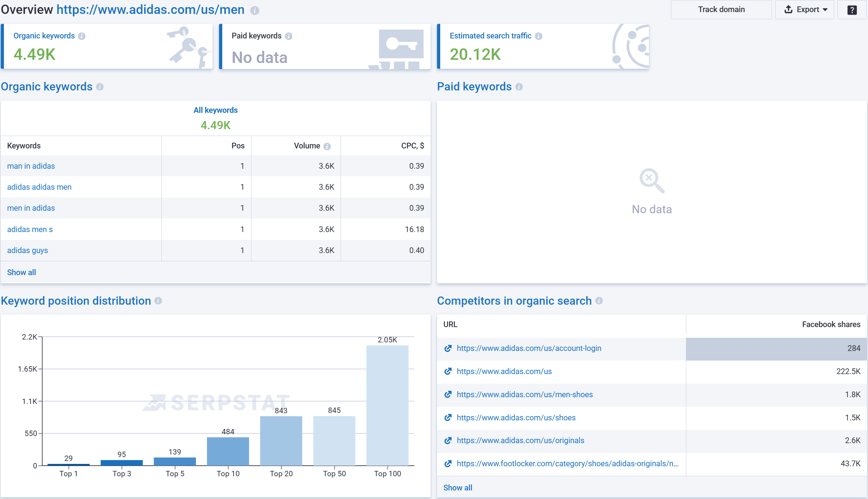This screenshot has height=499, width=868.
Task: Open the https://www.adidas.com/us/men-shoes competitor link
Action: (x=524, y=394)
